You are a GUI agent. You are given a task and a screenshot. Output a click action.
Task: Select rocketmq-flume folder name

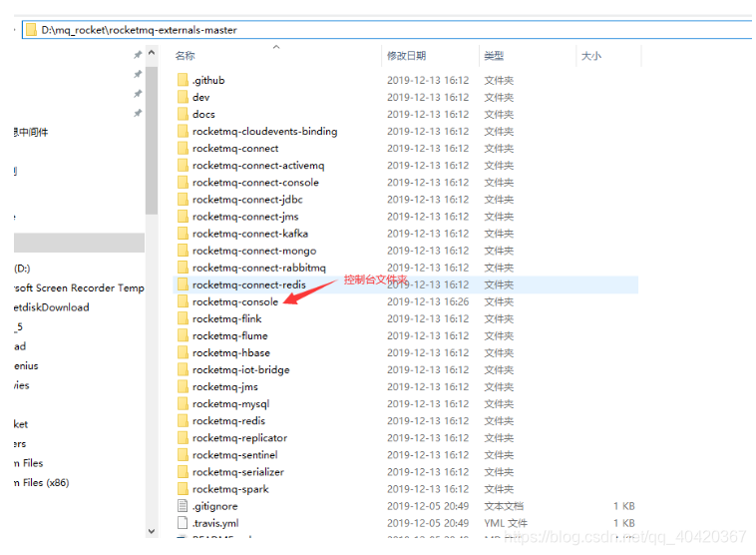(230, 336)
